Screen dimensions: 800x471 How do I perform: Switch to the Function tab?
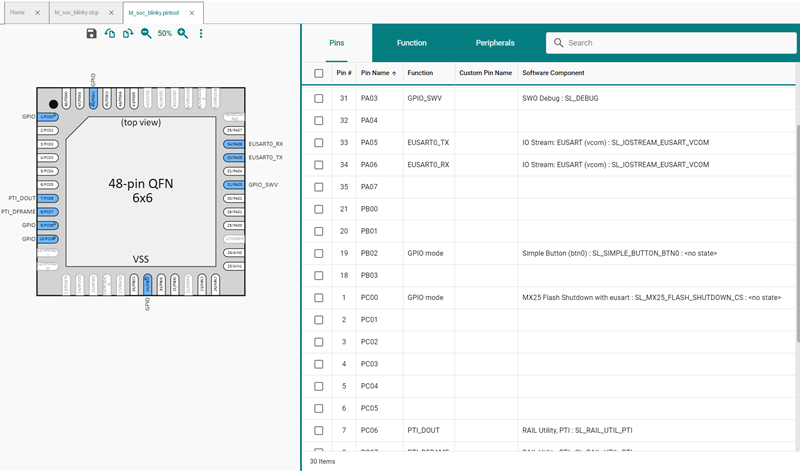[x=411, y=43]
